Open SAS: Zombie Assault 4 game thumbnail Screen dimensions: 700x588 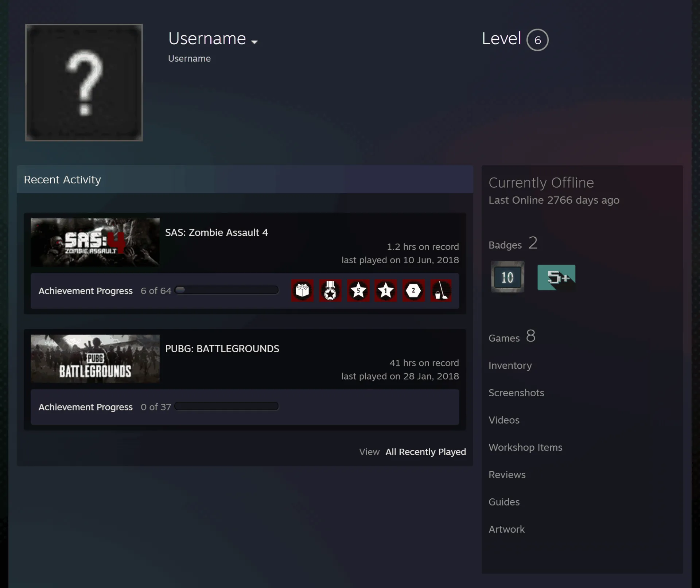pos(95,242)
